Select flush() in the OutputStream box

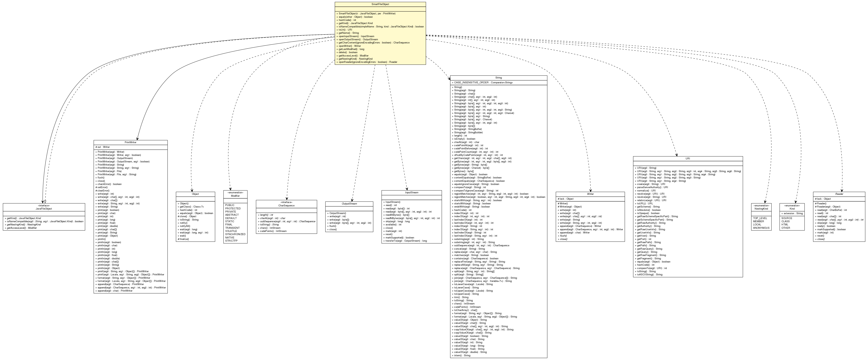pyautogui.click(x=331, y=226)
